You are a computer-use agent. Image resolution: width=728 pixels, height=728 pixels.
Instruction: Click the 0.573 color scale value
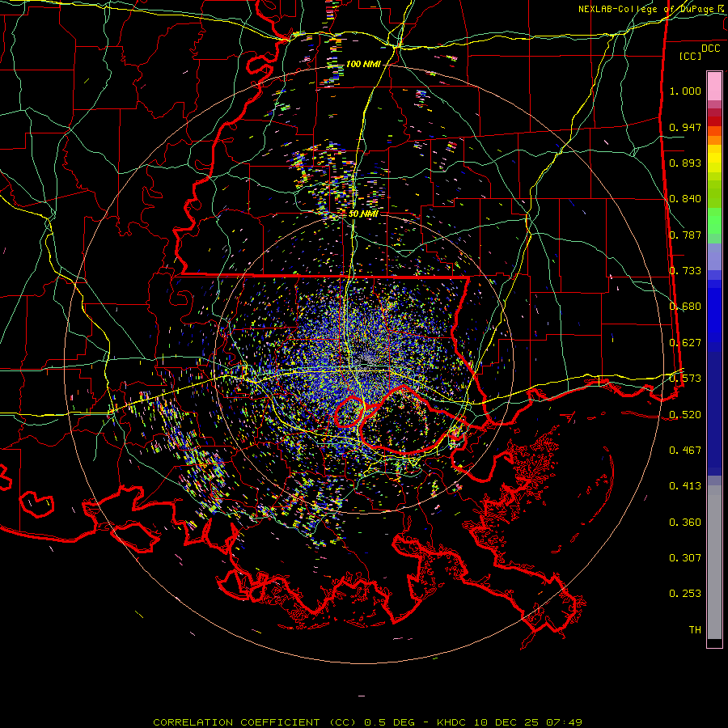pos(685,379)
